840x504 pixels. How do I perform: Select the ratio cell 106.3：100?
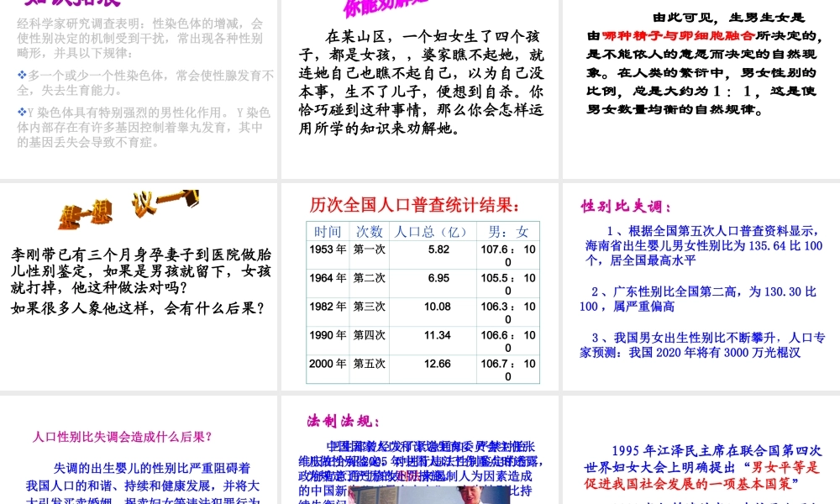click(x=508, y=312)
